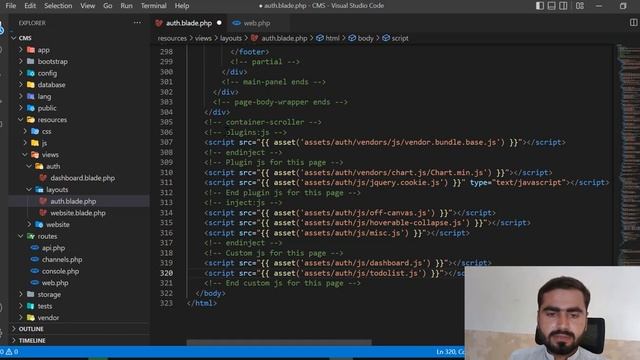Expand the tests folder
Screen dimensions: 640x360
pos(45,306)
